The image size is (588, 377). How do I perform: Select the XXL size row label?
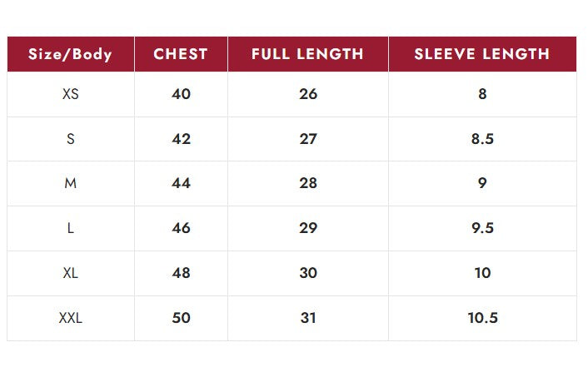[71, 318]
